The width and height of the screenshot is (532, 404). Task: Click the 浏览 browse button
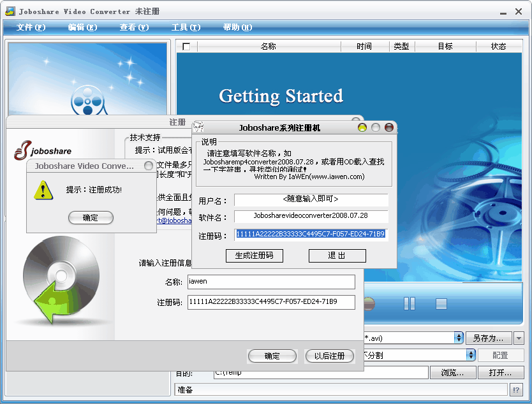[x=456, y=372]
